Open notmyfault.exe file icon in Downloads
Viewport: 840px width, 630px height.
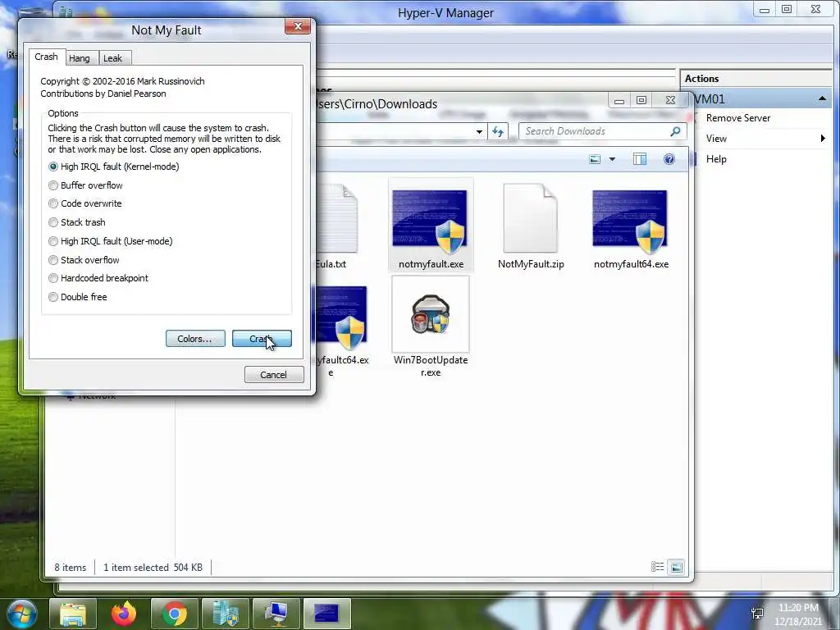pyautogui.click(x=430, y=225)
